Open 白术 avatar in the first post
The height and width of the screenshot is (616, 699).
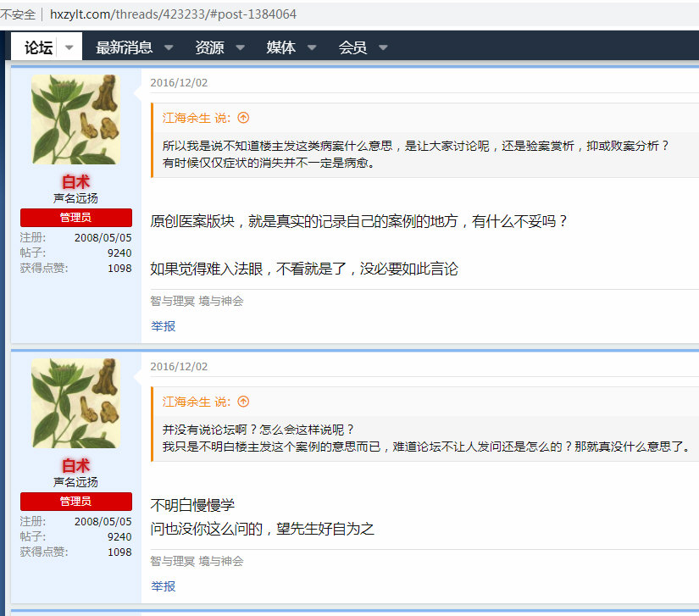coord(75,119)
